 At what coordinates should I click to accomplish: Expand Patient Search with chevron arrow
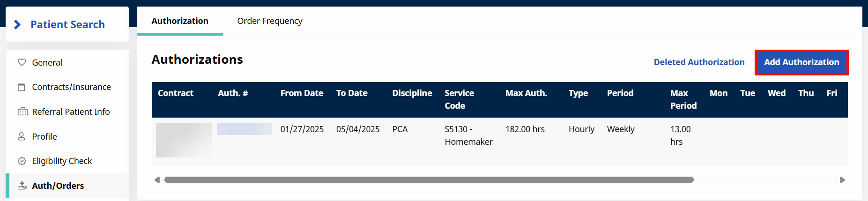[x=17, y=24]
